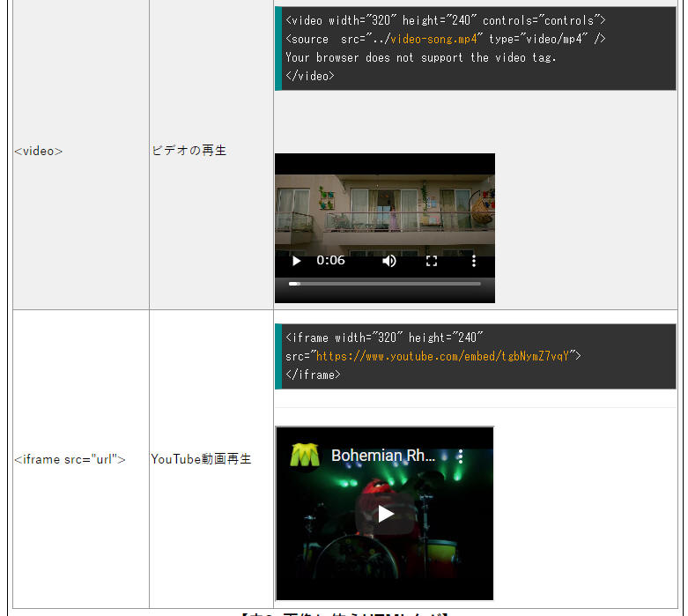Click the "Your browser does not support" code line
Image resolution: width=688 pixels, height=616 pixels.
421,57
